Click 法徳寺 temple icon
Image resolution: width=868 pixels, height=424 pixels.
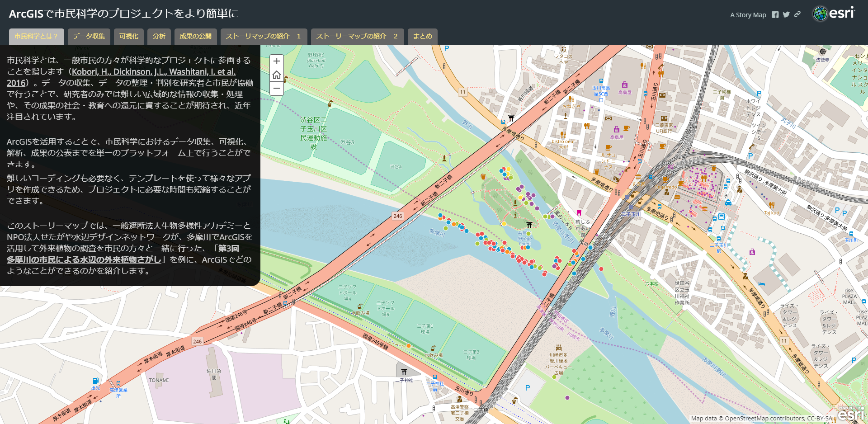(823, 52)
